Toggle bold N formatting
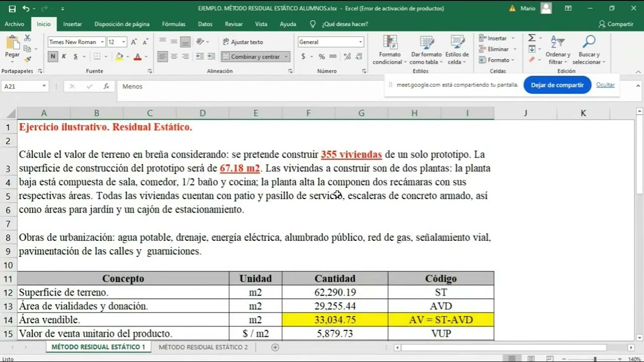 click(53, 57)
